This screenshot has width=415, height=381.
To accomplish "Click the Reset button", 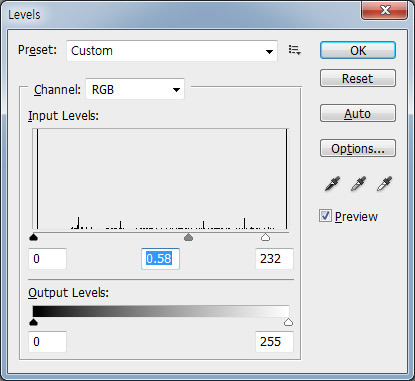I will 358,78.
